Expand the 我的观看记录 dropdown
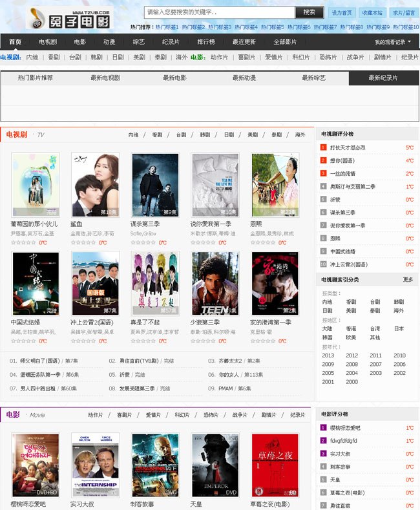The height and width of the screenshot is (510, 420). [x=393, y=42]
